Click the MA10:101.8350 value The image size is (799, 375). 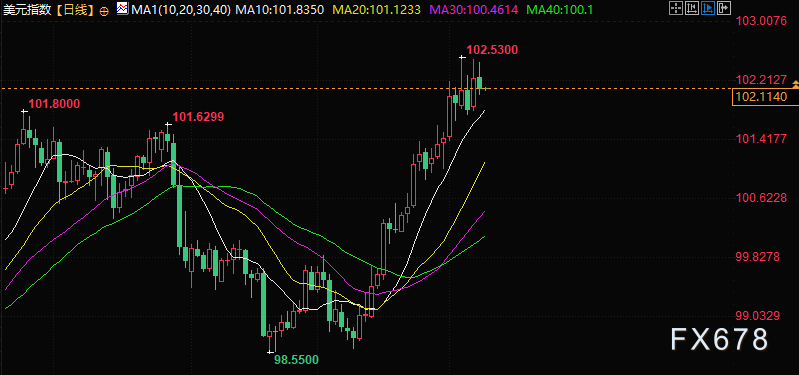pos(279,9)
